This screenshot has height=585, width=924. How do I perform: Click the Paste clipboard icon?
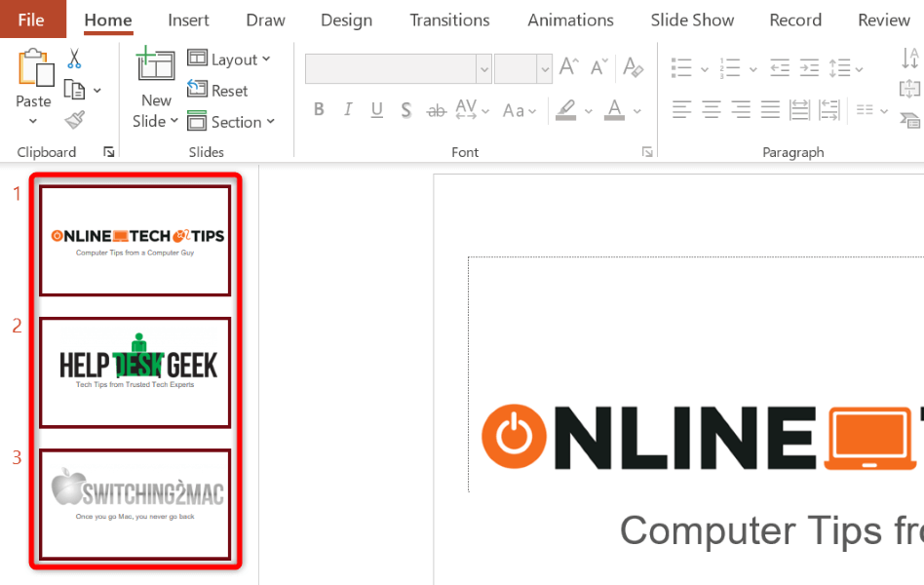[35, 68]
